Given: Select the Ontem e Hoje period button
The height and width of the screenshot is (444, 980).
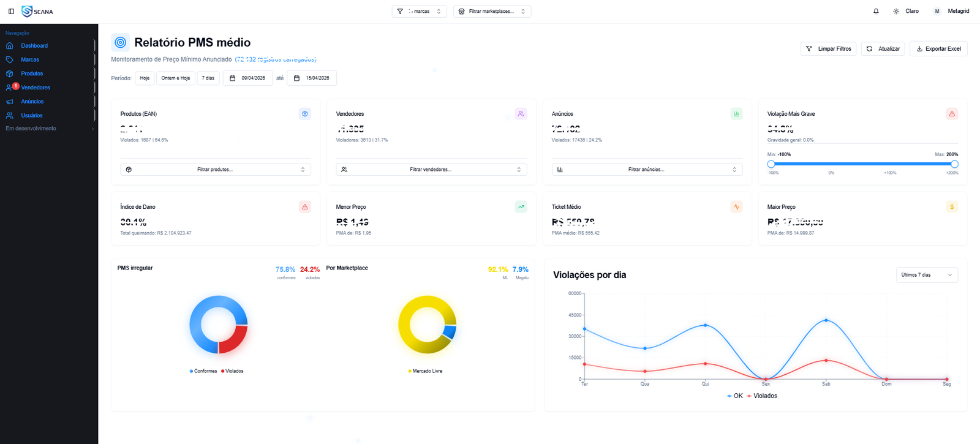Looking at the screenshot, I should click(176, 78).
